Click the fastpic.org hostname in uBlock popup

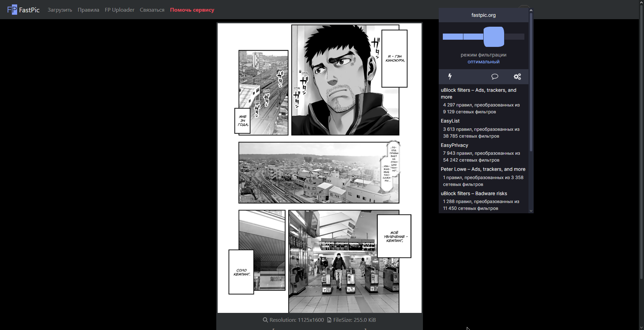(484, 15)
